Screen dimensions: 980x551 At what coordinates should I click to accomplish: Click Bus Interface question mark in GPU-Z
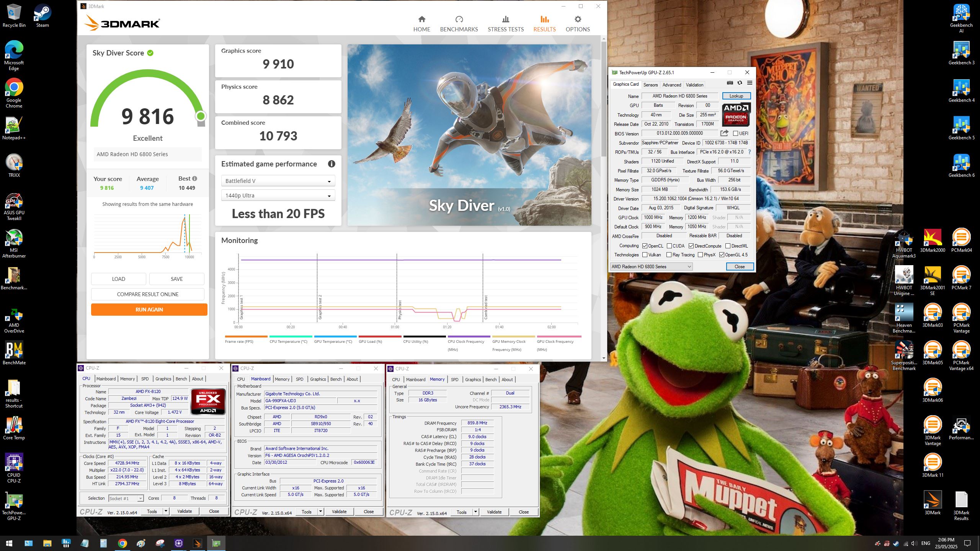[749, 152]
